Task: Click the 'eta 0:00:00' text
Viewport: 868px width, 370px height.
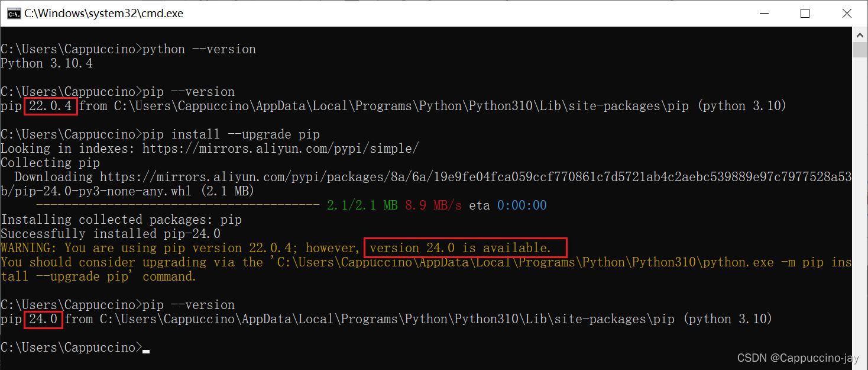Action: tap(508, 205)
